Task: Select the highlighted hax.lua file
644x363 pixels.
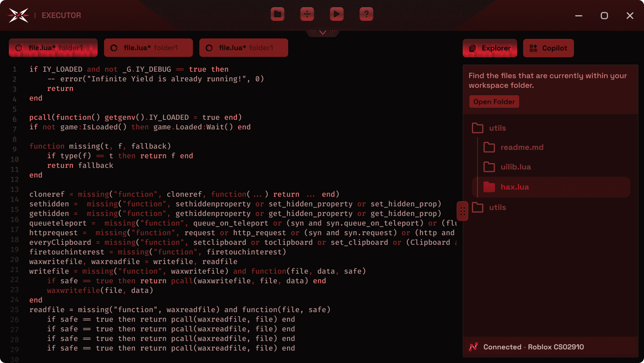Action: (514, 187)
